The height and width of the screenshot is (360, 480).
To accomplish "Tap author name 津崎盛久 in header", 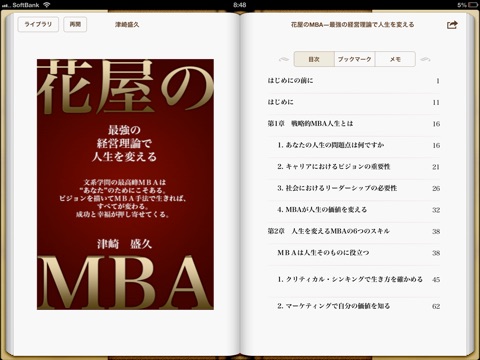I will click(127, 25).
